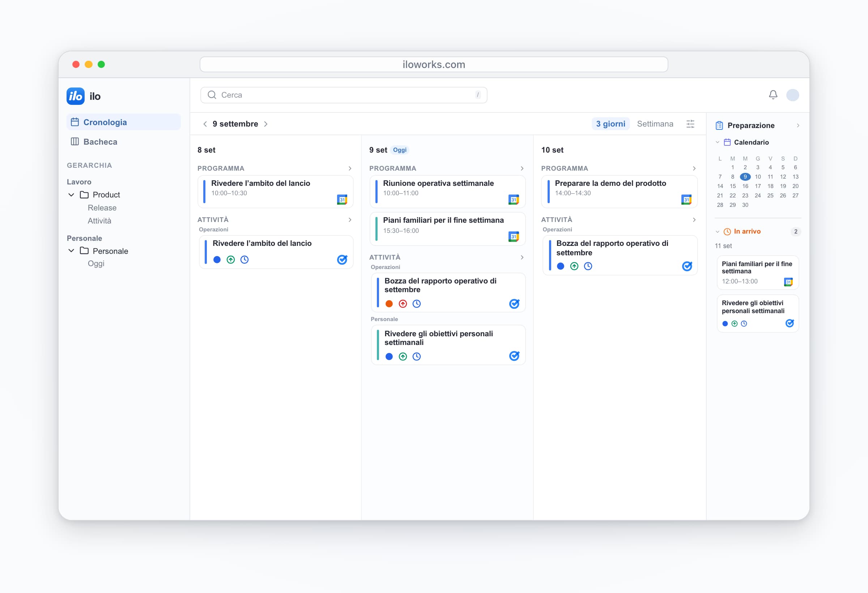Open timeline filter settings icon
Screen dimensions: 868x593
pyautogui.click(x=690, y=124)
